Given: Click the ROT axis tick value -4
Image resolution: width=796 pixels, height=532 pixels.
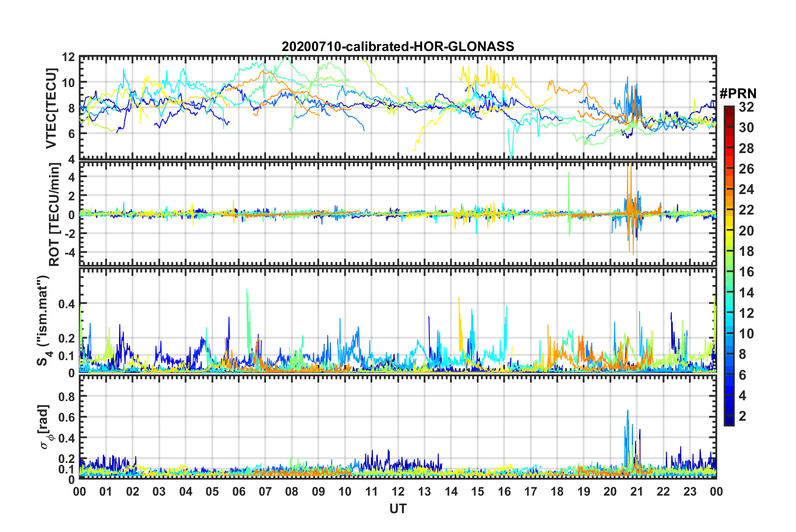Looking at the screenshot, I should [70, 253].
